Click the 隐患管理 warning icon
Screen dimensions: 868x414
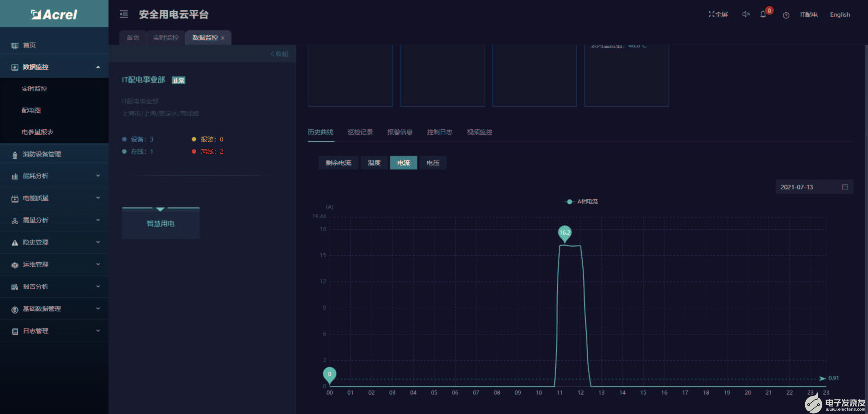[x=15, y=243]
